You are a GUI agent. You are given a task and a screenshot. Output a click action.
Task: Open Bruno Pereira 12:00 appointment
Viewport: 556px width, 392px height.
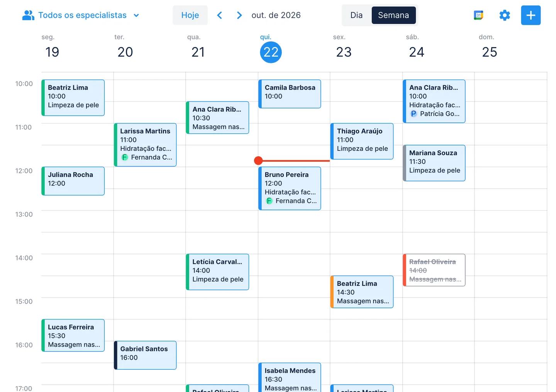290,188
